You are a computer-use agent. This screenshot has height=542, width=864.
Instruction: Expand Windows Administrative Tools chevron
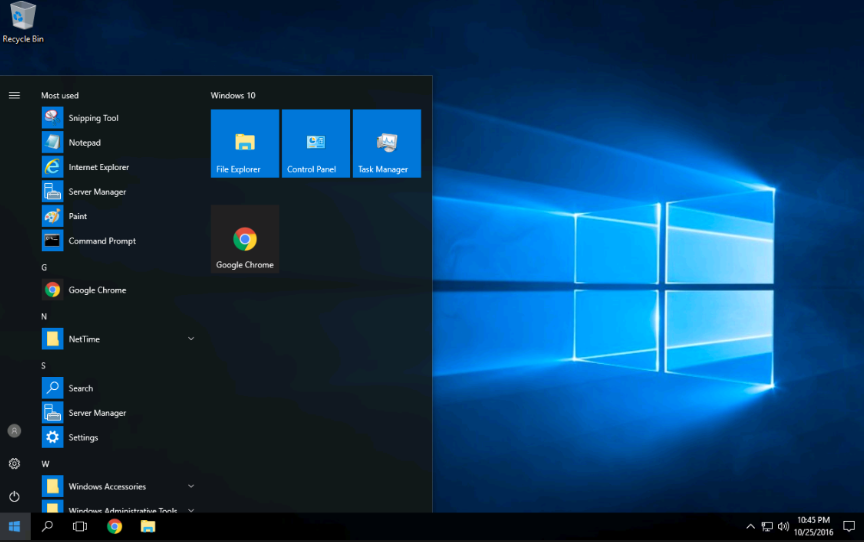pos(191,510)
